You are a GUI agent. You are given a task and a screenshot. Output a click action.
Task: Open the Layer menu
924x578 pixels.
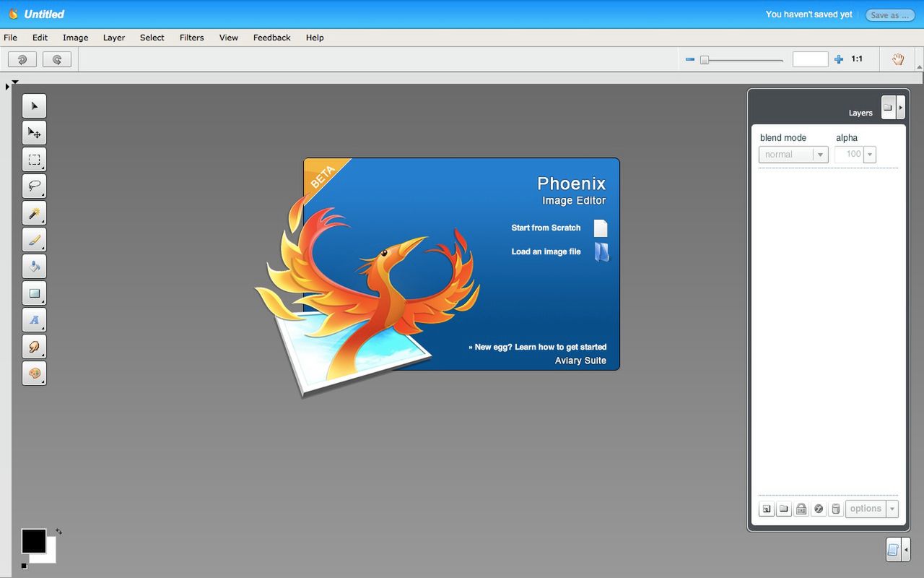click(x=113, y=37)
